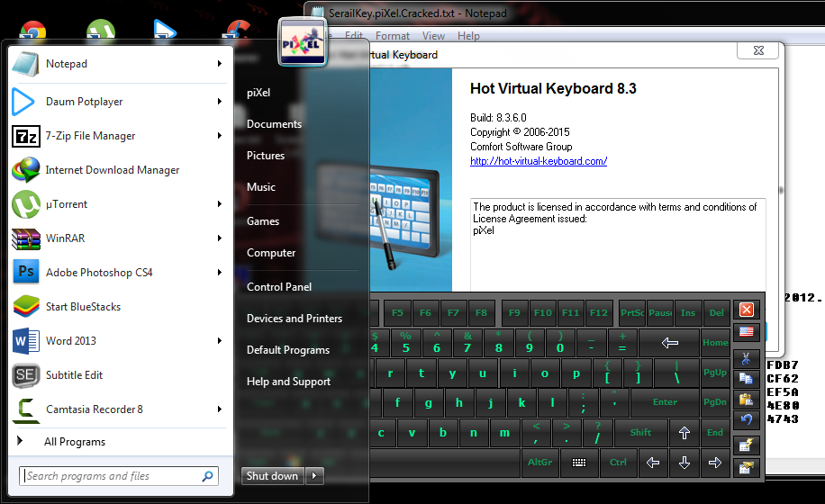The width and height of the screenshot is (825, 504).
Task: Open View menu in Notepad
Action: point(433,36)
